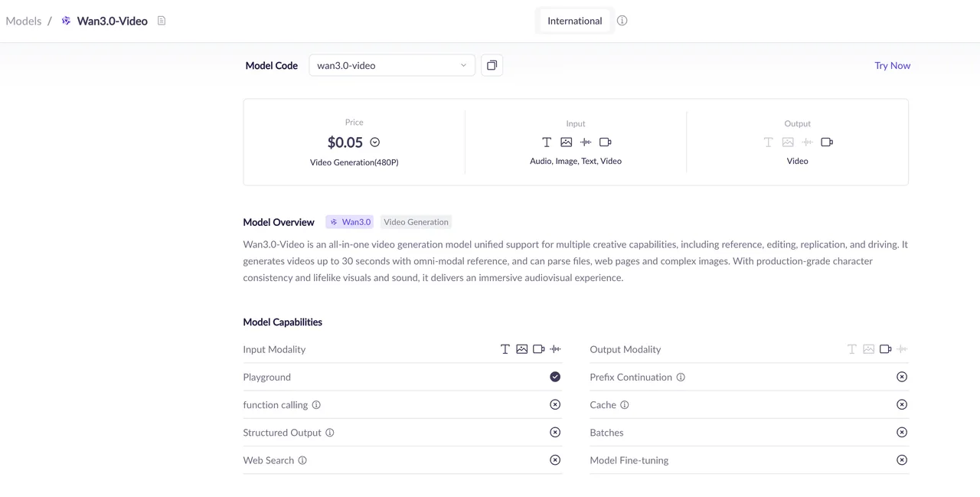Click the image icon in the Output card
The image size is (980, 497).
pos(788,142)
